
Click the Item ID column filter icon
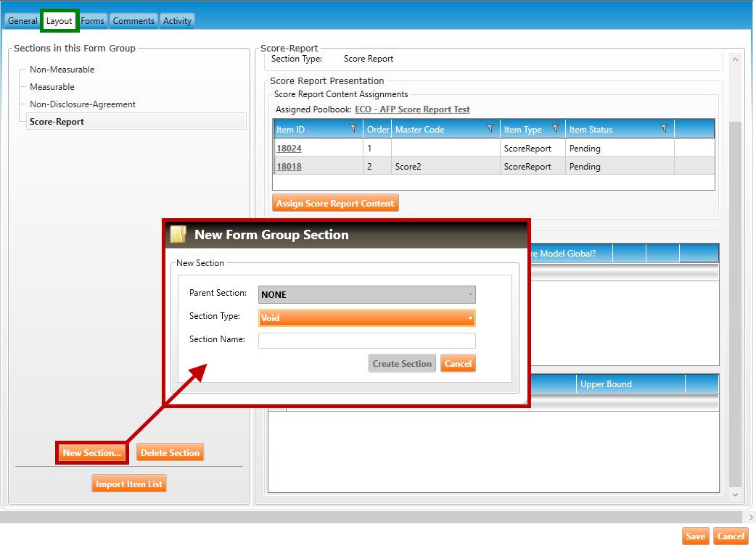(x=353, y=129)
